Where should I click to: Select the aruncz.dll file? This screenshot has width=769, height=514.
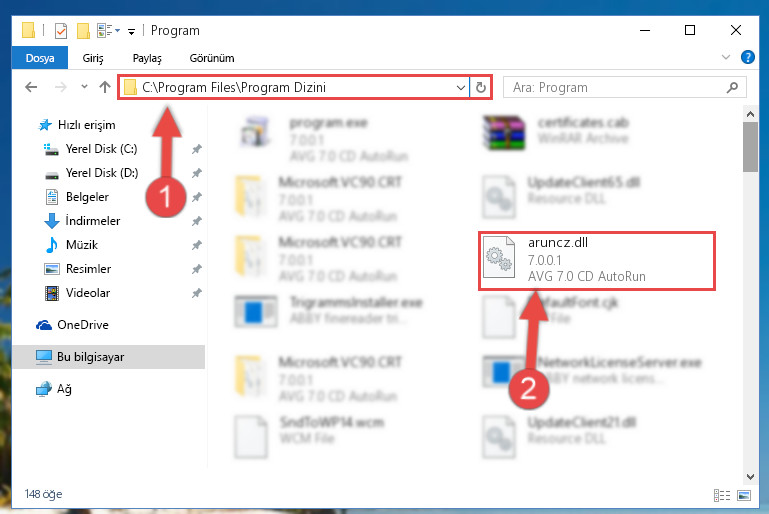(x=596, y=261)
